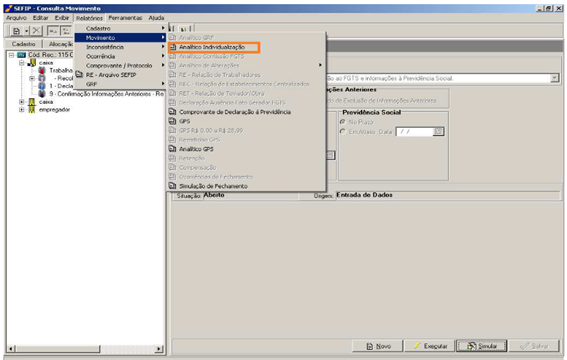Screen dimensions: 567x360
Task: Click the 'Aberto' situação value
Action: 214,195
